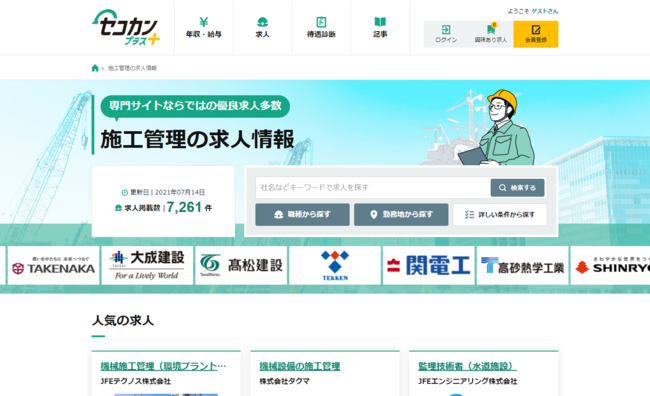The height and width of the screenshot is (396, 650).
Task: Click the ログイン button
Action: 446,34
